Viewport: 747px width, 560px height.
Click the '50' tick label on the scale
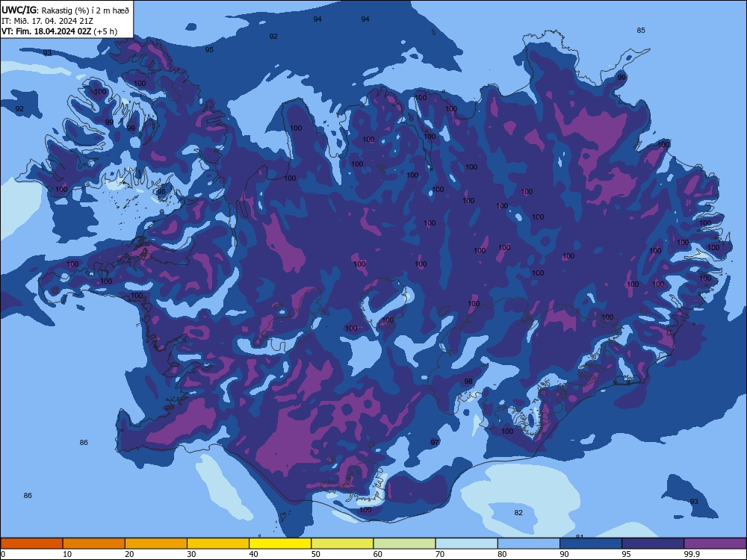pyautogui.click(x=315, y=554)
